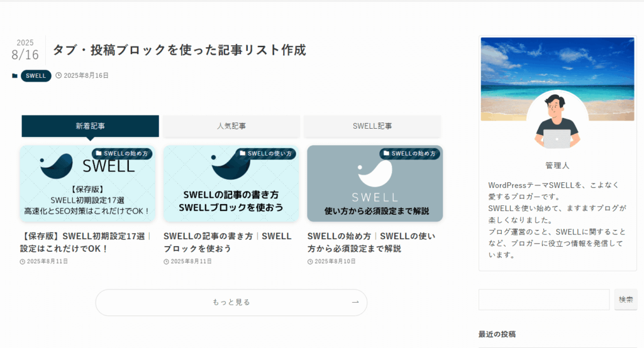Click the clock icon beside 2025年8月16日
Viewport: 644px width, 348px height.
coord(58,75)
